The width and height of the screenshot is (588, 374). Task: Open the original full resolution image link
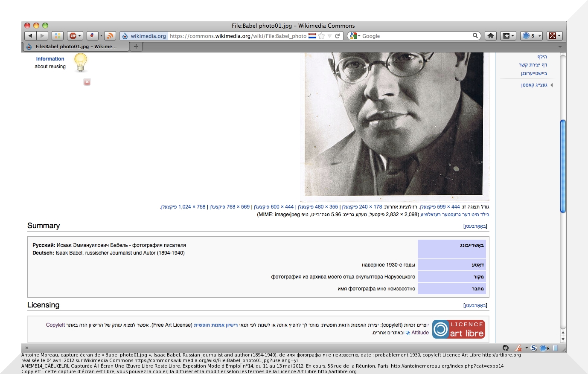point(455,215)
